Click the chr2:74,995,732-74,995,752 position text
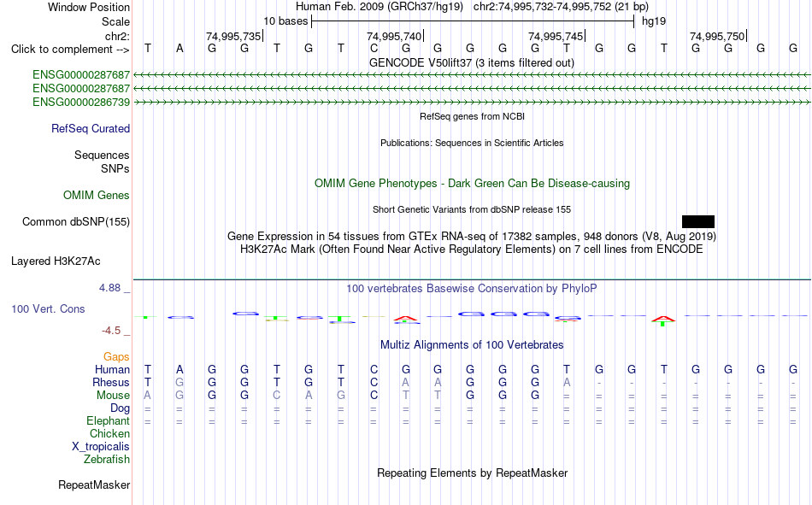The width and height of the screenshot is (812, 505). tap(561, 7)
